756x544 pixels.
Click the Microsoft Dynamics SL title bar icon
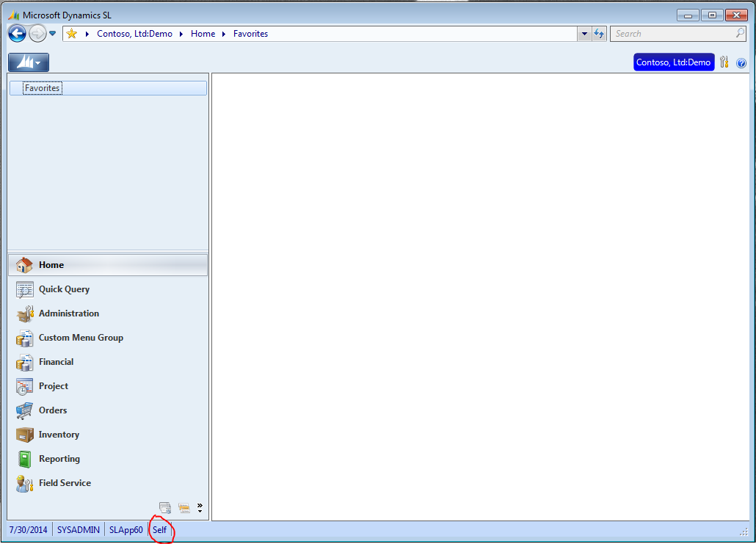(x=14, y=15)
